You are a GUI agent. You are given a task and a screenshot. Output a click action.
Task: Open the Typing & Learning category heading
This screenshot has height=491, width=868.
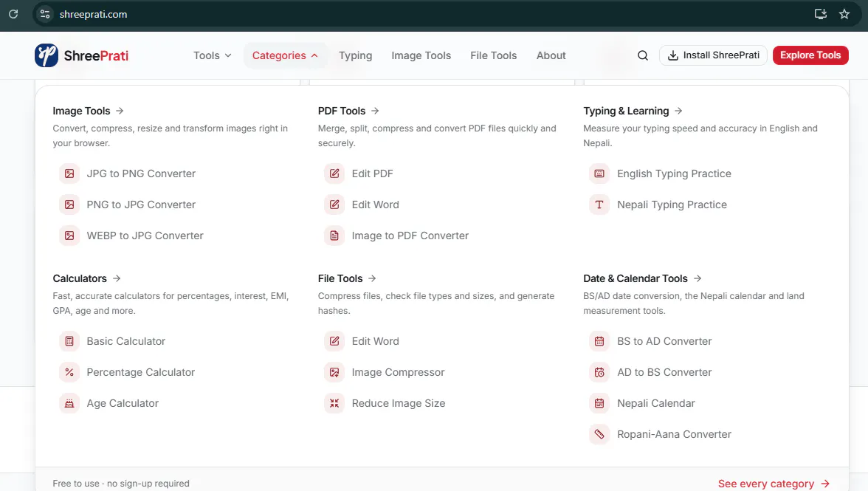pyautogui.click(x=633, y=111)
